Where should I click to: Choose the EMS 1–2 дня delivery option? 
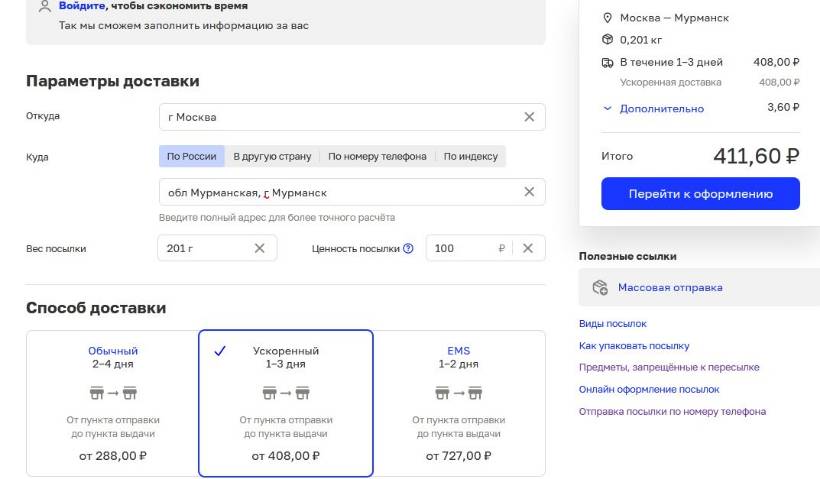pos(459,403)
